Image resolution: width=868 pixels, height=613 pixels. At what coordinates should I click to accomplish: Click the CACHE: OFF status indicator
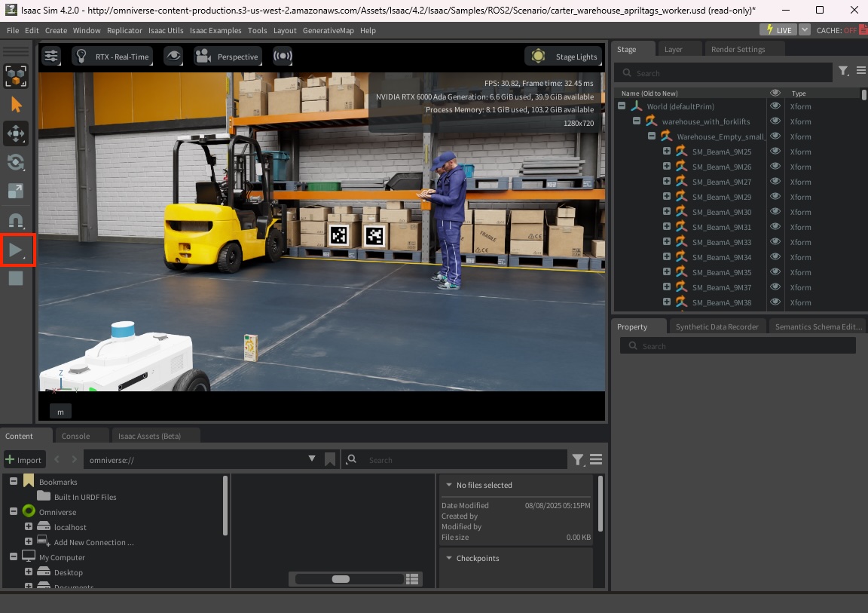pyautogui.click(x=841, y=30)
